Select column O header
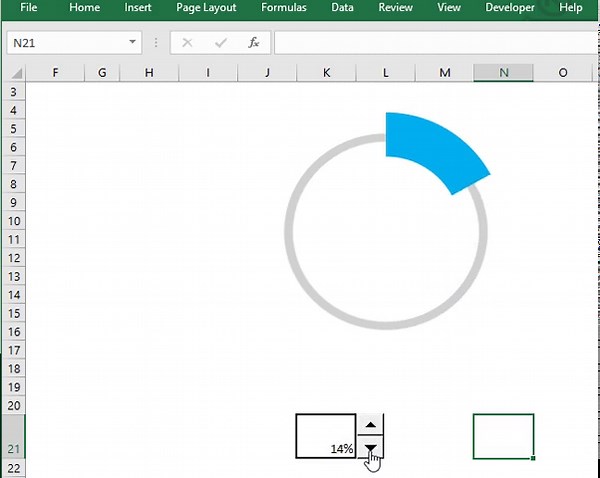 point(563,73)
